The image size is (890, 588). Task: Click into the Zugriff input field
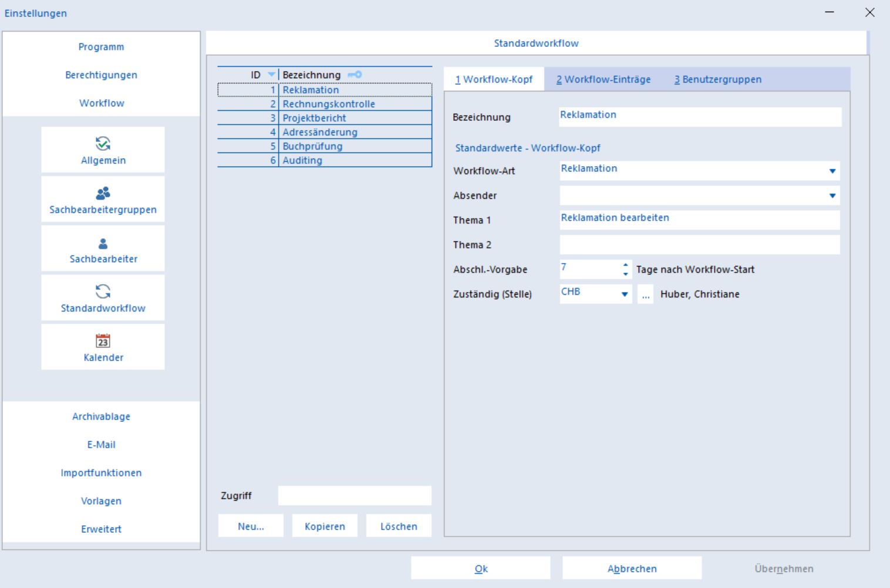(355, 495)
